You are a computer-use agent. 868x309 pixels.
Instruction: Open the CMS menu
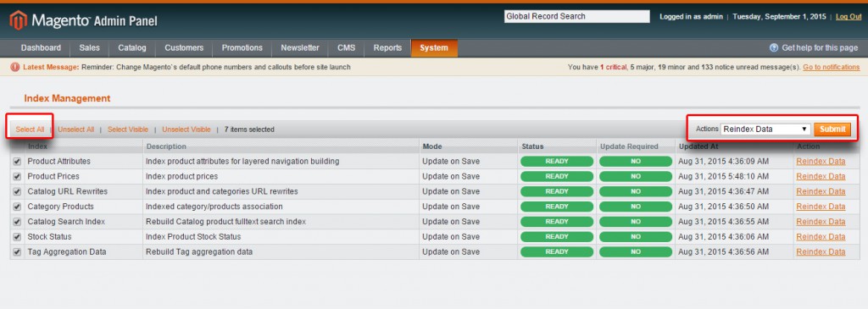point(346,48)
